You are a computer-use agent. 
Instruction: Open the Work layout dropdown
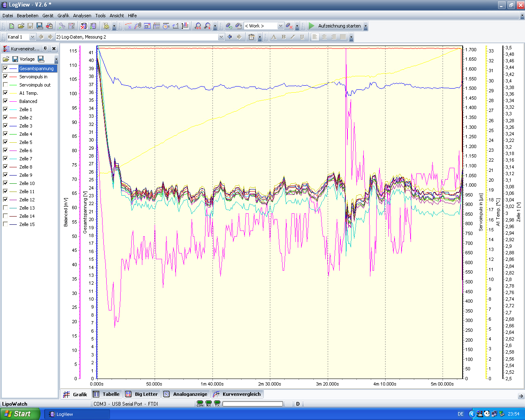pos(281,26)
